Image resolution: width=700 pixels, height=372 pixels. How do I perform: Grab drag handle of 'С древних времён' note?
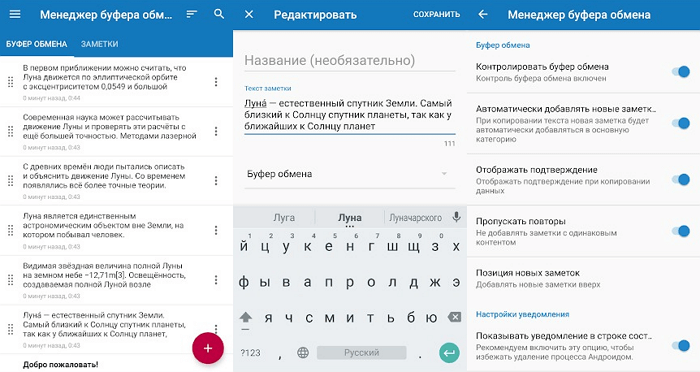click(x=11, y=180)
